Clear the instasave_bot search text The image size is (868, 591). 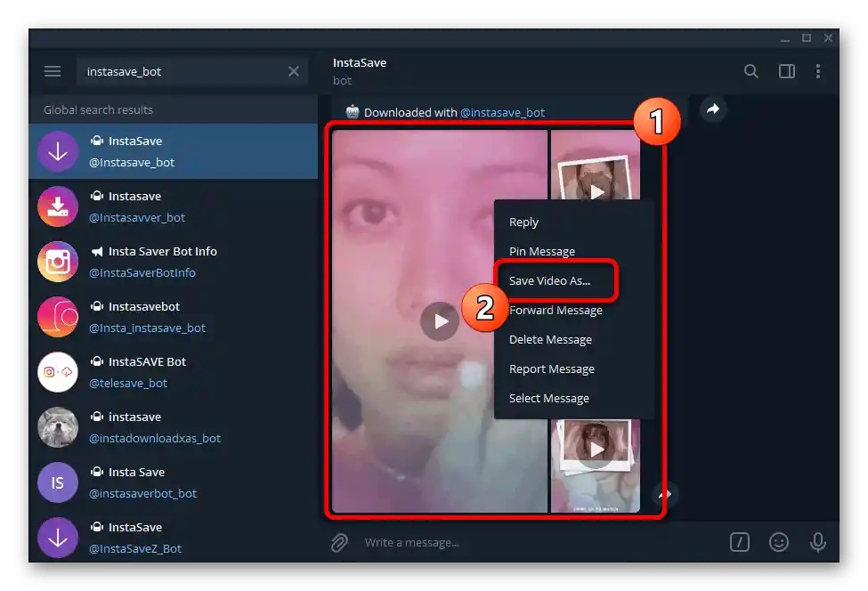[x=294, y=71]
